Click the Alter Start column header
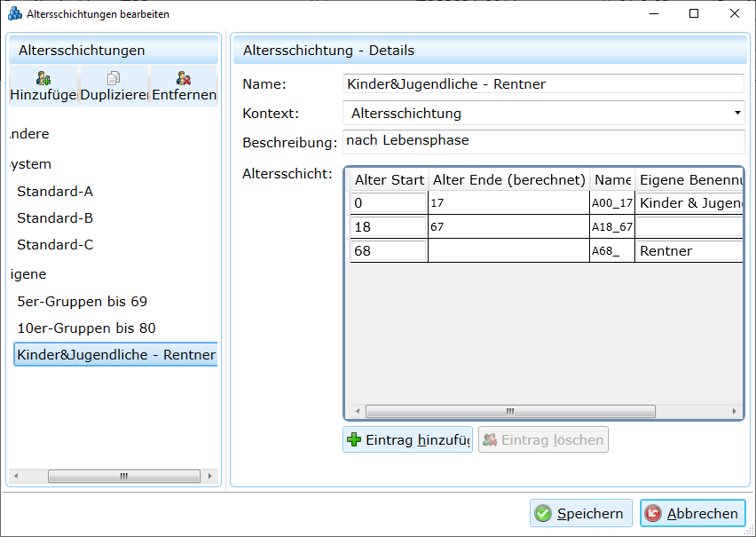 point(389,180)
